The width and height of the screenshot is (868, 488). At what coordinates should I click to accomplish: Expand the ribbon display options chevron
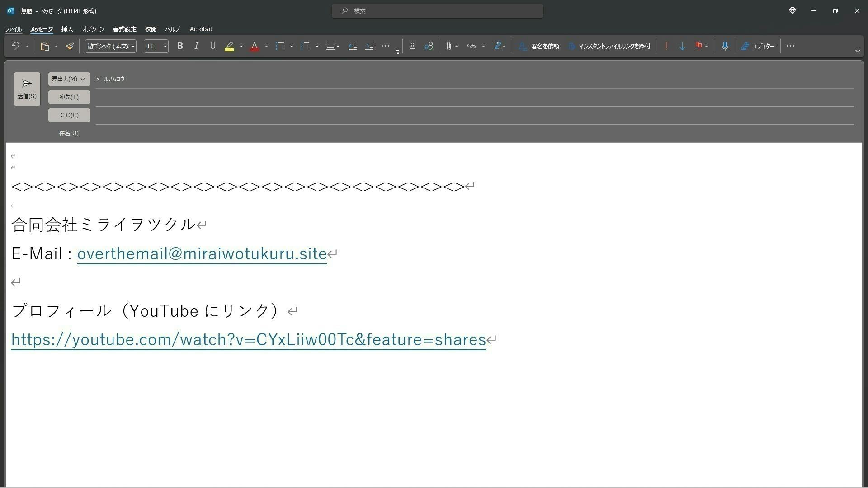(857, 52)
